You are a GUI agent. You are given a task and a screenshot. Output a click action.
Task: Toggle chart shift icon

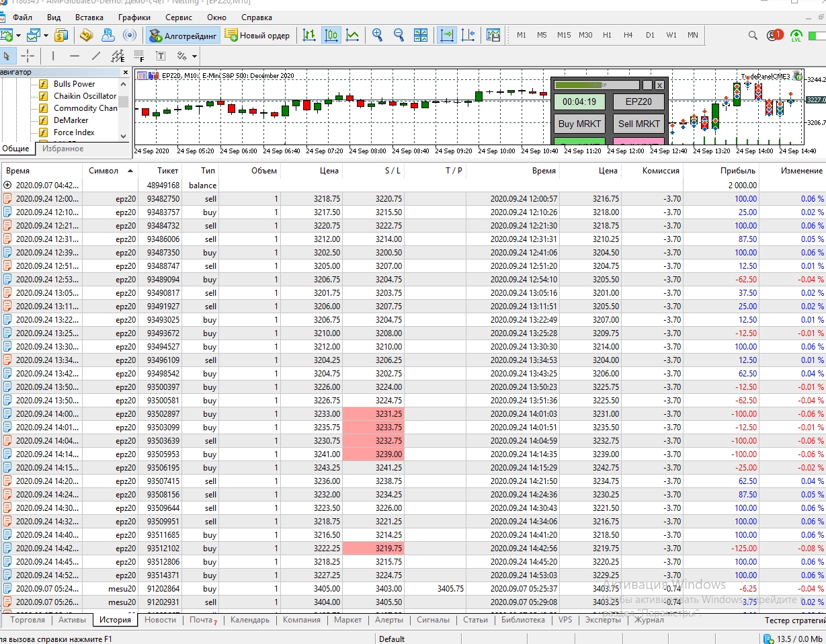468,35
